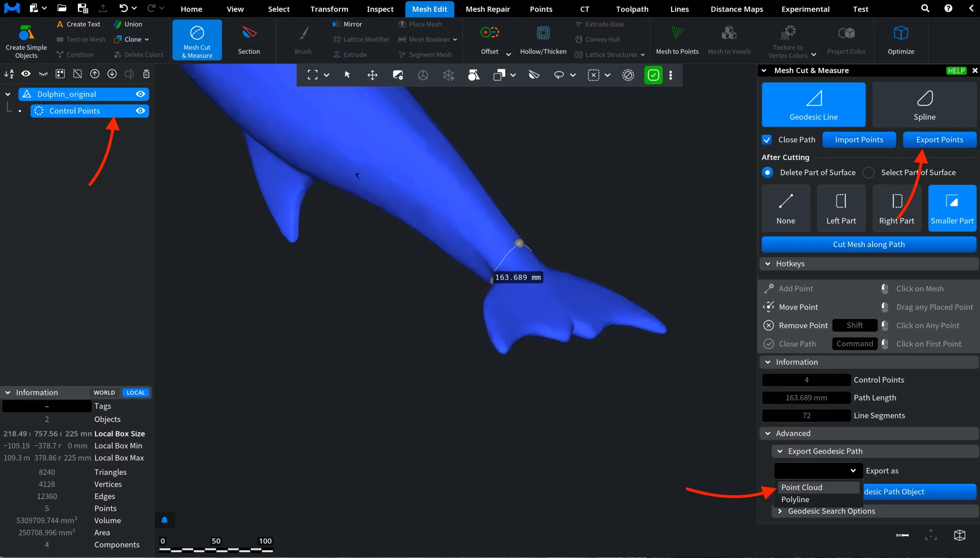Select the Spline path mode
980x558 pixels.
[x=924, y=104]
